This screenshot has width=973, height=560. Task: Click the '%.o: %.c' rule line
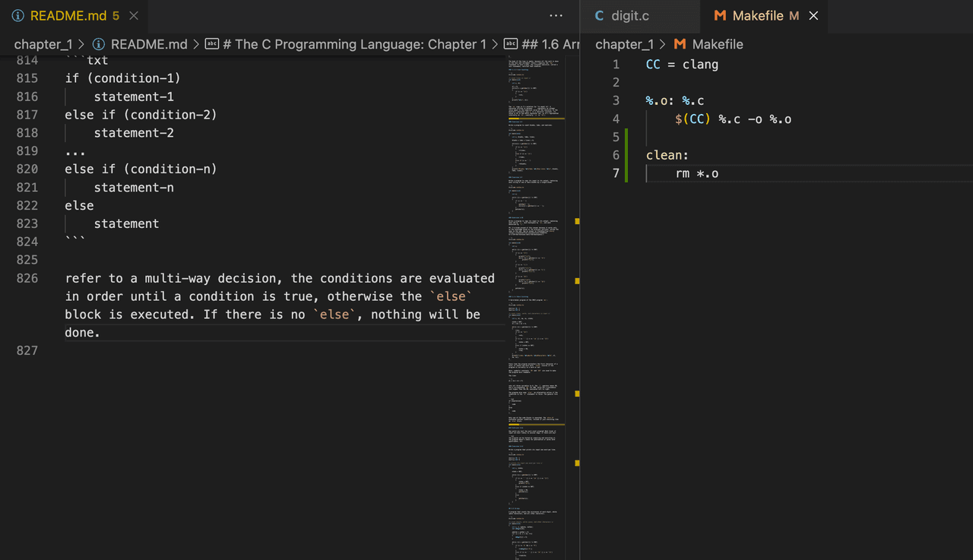point(674,100)
